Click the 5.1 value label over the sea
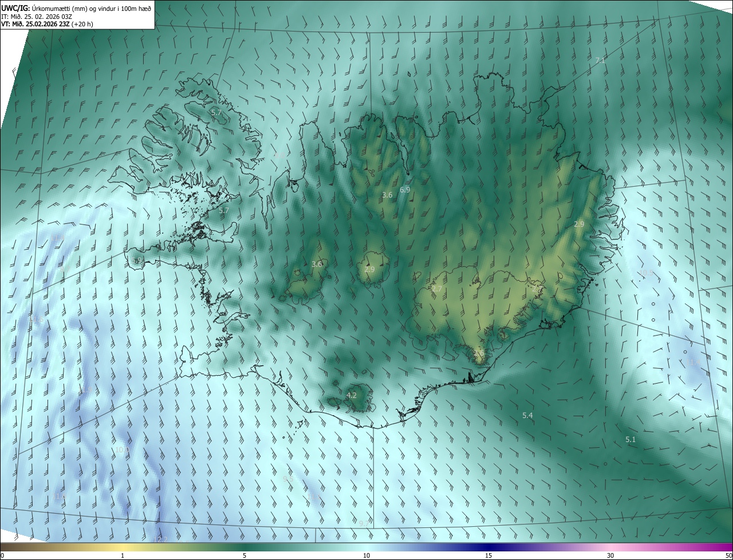Image resolution: width=733 pixels, height=560 pixels. point(630,439)
